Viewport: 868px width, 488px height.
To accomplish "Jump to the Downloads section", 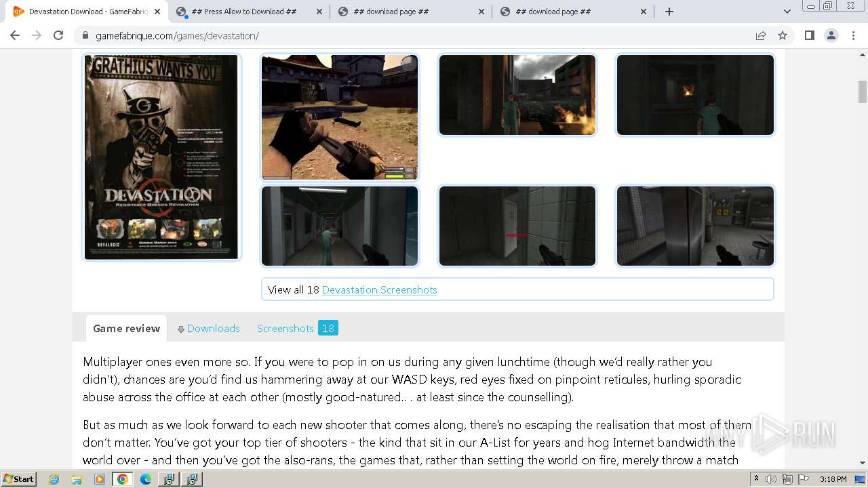I will click(208, 328).
